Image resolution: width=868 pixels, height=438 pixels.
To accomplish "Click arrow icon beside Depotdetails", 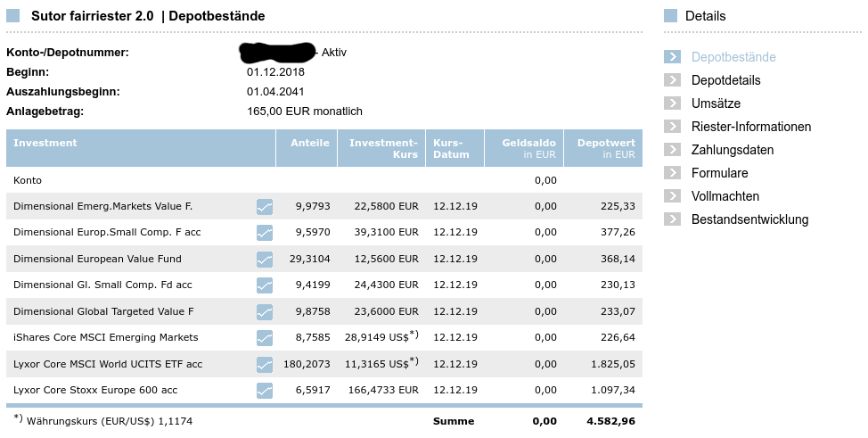I will tap(672, 80).
